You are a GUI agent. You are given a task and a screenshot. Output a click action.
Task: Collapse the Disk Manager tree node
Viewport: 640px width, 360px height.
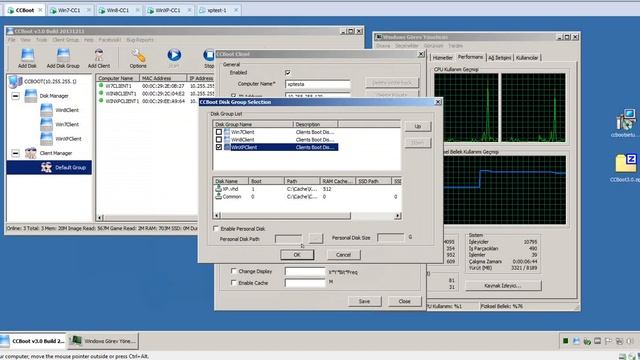(15, 96)
